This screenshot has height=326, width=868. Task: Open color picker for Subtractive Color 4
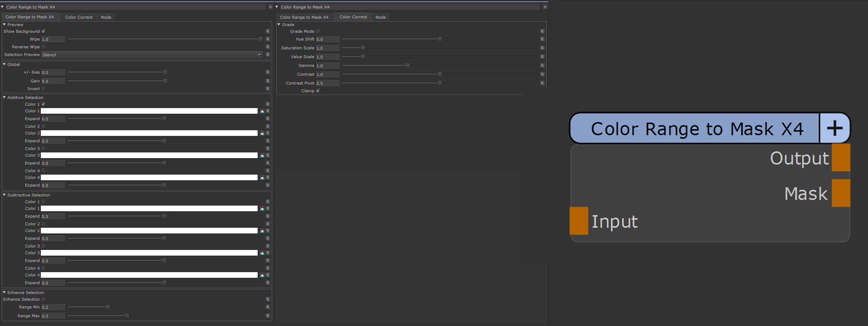pos(262,275)
